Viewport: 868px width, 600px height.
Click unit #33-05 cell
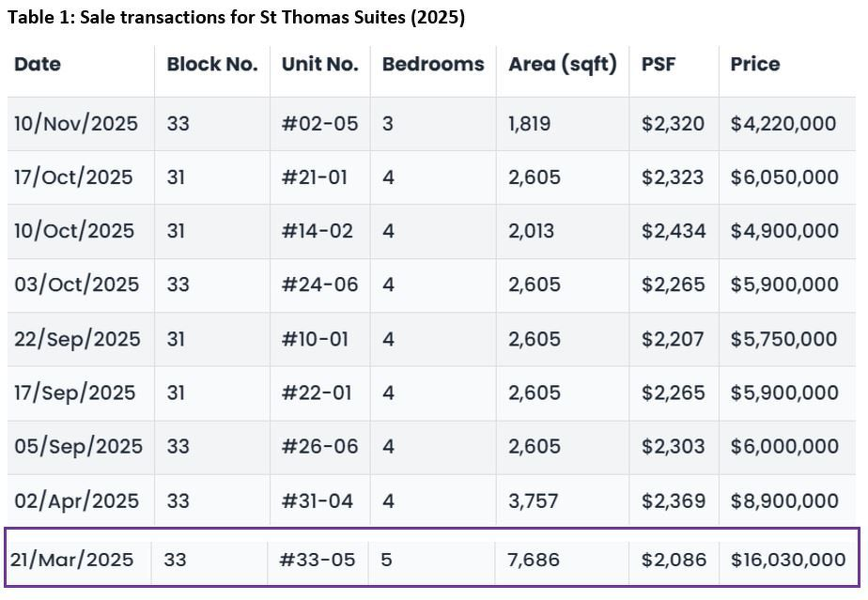(317, 560)
